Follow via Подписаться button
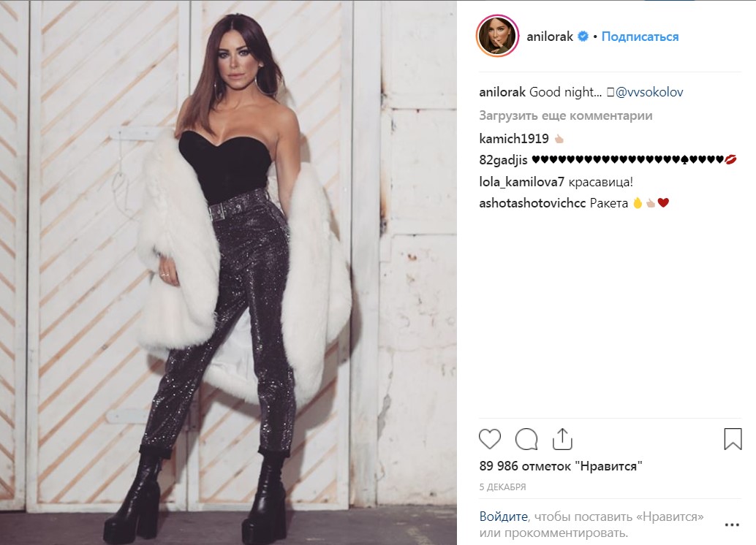This screenshot has height=545, width=756. click(640, 37)
